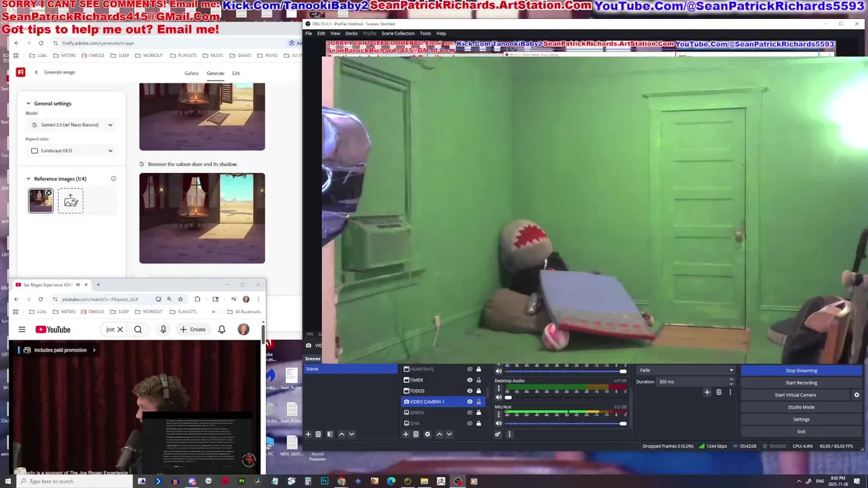Open the OBS Tools menu
This screenshot has width=868, height=488.
[425, 33]
